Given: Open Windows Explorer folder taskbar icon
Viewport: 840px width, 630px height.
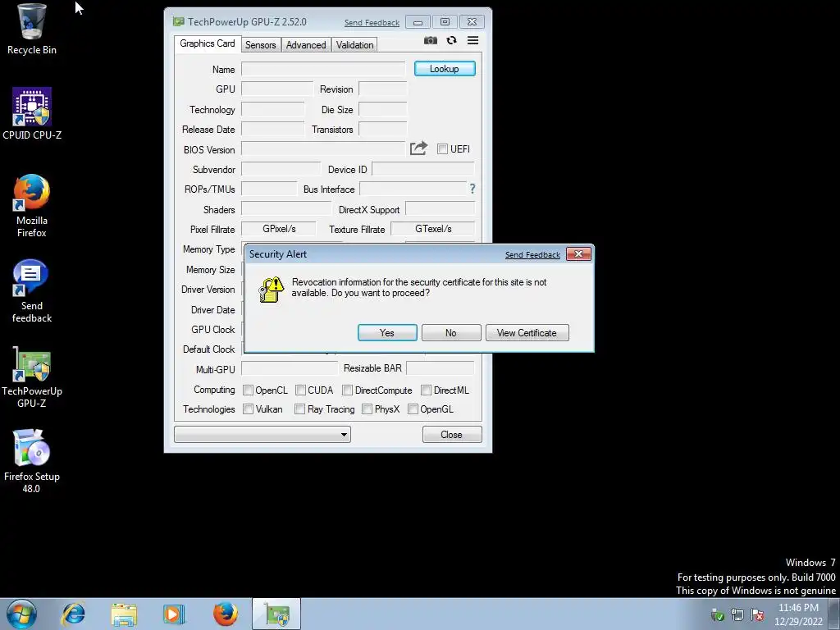Looking at the screenshot, I should coord(124,614).
